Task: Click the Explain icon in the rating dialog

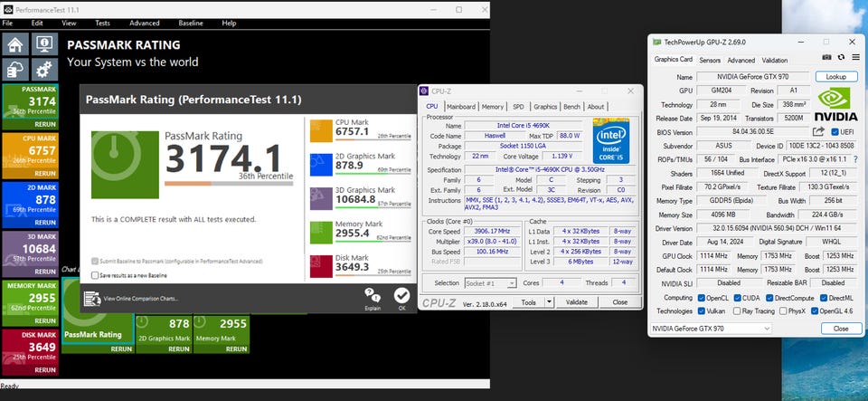Action: point(373,296)
